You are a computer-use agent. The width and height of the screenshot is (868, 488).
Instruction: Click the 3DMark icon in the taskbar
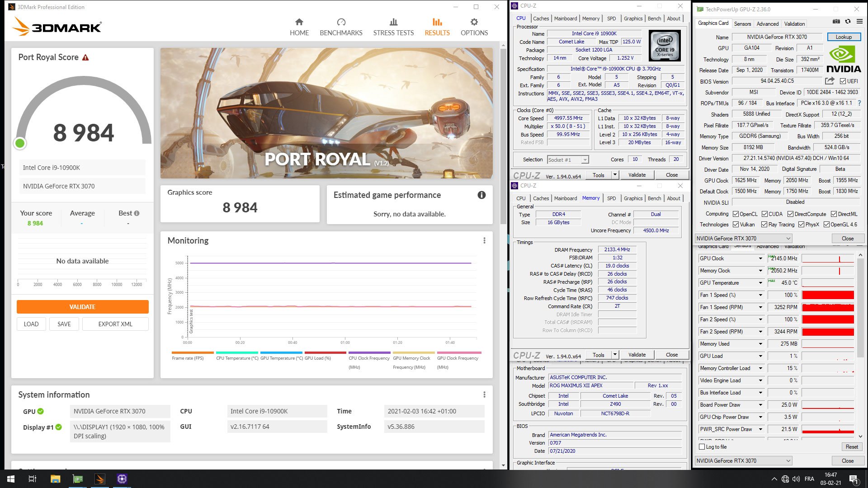(100, 479)
